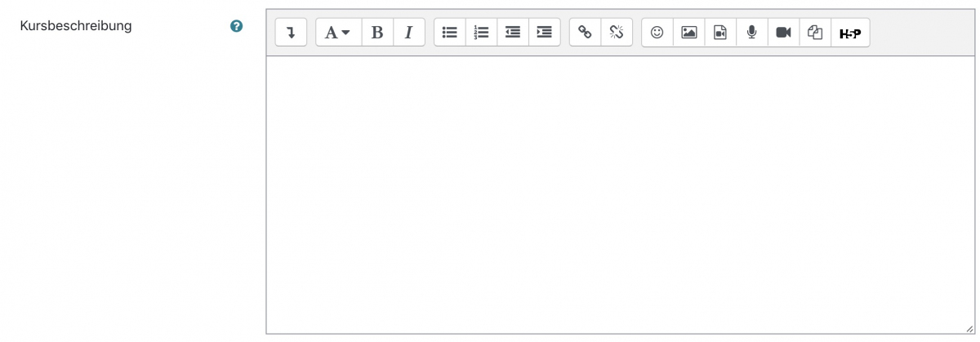Insert audio or video media file

(x=720, y=33)
